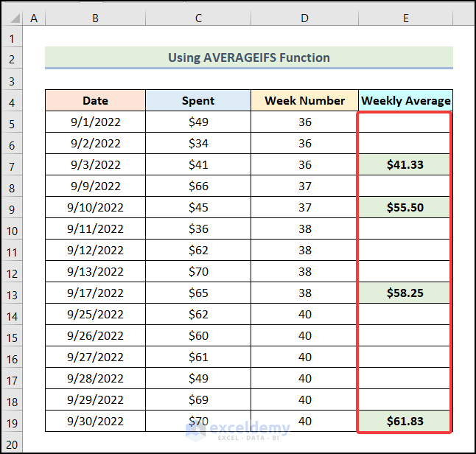Click the Week Number header cell
The height and width of the screenshot is (454, 476).
(304, 100)
